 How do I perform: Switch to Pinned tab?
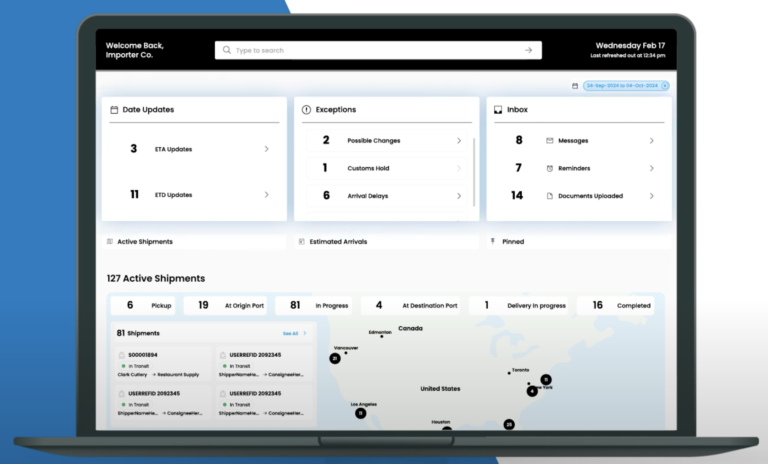(x=579, y=242)
